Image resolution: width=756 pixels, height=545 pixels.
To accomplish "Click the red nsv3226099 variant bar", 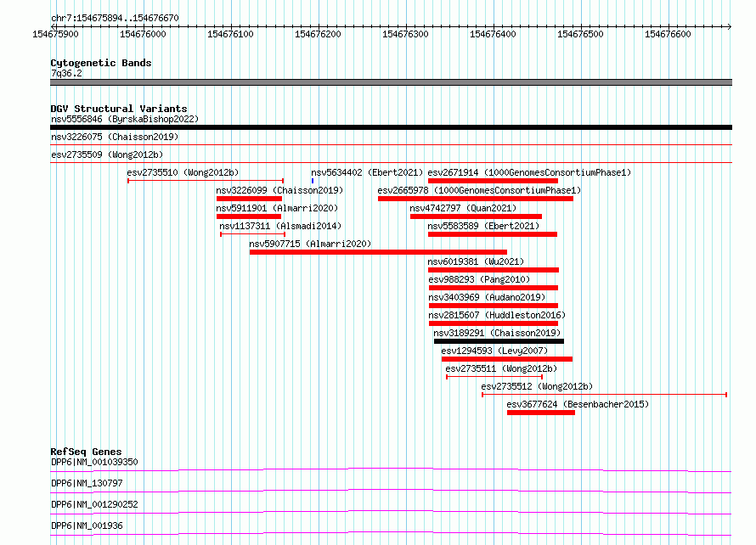I will point(249,199).
